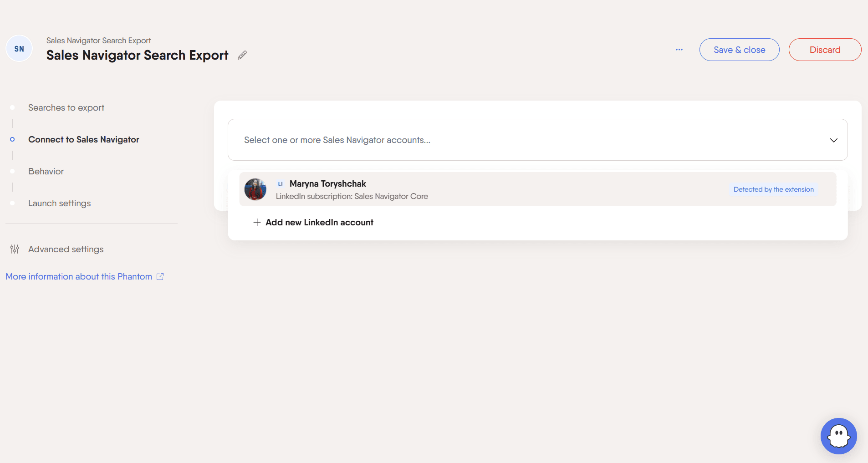
Task: Click the external link icon beside Phantom info
Action: pos(160,276)
